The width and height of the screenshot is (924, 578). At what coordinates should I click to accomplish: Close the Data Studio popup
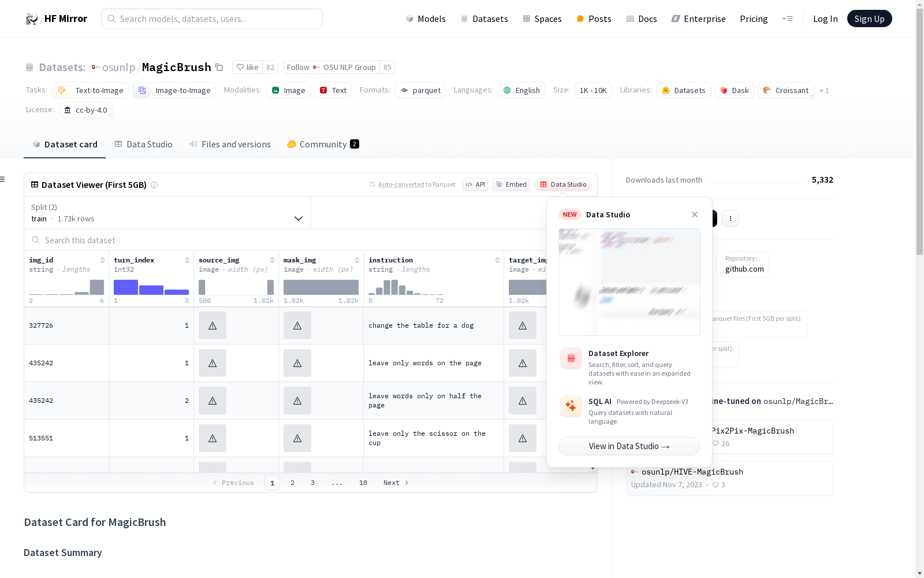point(695,214)
